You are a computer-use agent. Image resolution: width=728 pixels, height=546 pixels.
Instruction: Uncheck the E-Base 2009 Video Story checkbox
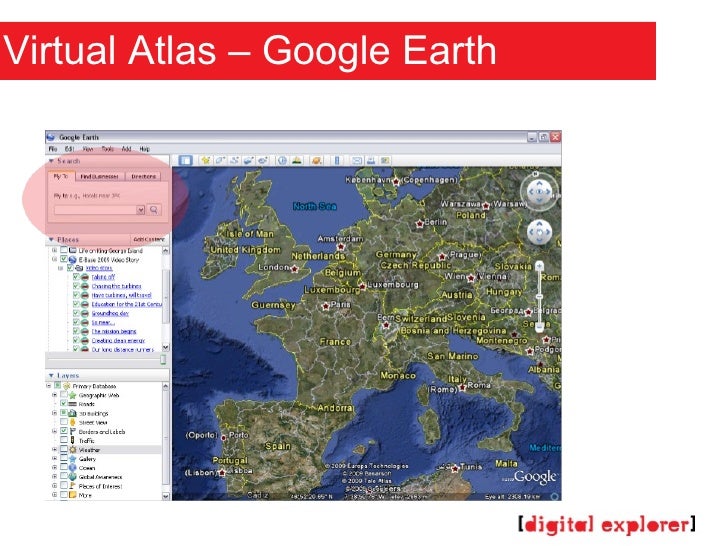(64, 259)
